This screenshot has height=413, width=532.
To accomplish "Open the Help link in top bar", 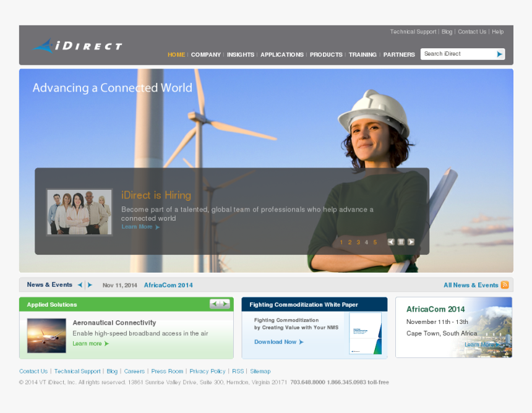I will coord(498,32).
